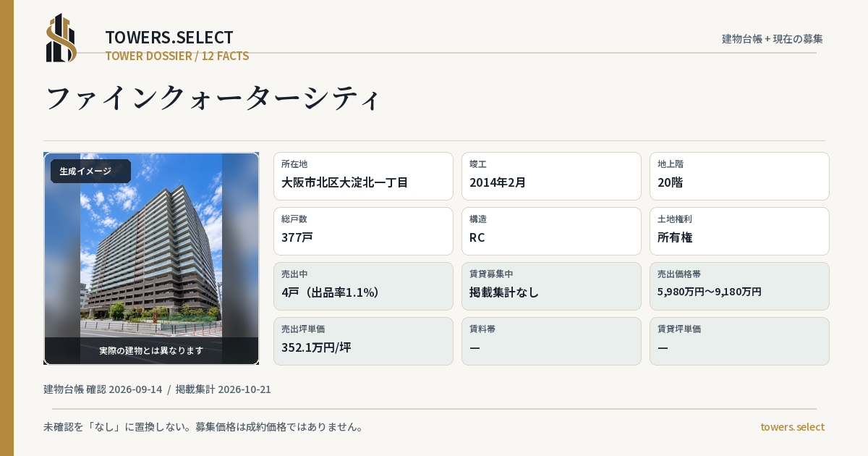Click the 売出価格帯 value 5,980万円〜9,180万円
Viewport: 868px width, 456px height.
(x=710, y=292)
